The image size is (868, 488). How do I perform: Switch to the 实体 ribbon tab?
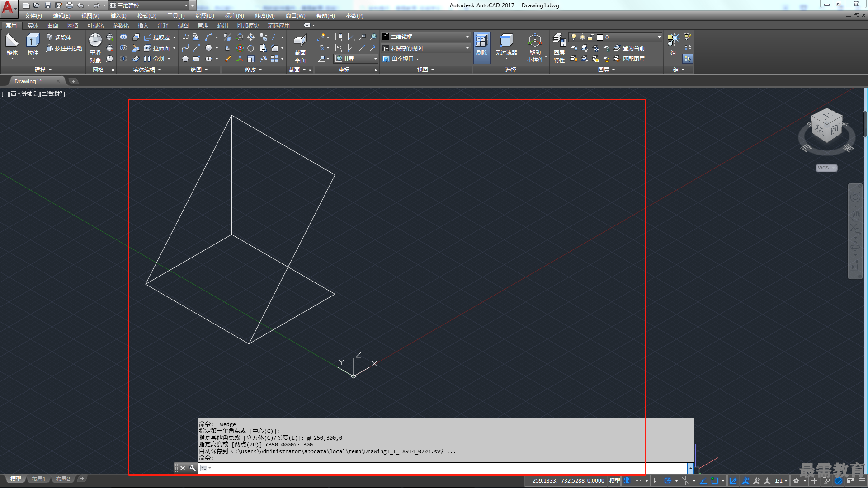click(x=33, y=25)
